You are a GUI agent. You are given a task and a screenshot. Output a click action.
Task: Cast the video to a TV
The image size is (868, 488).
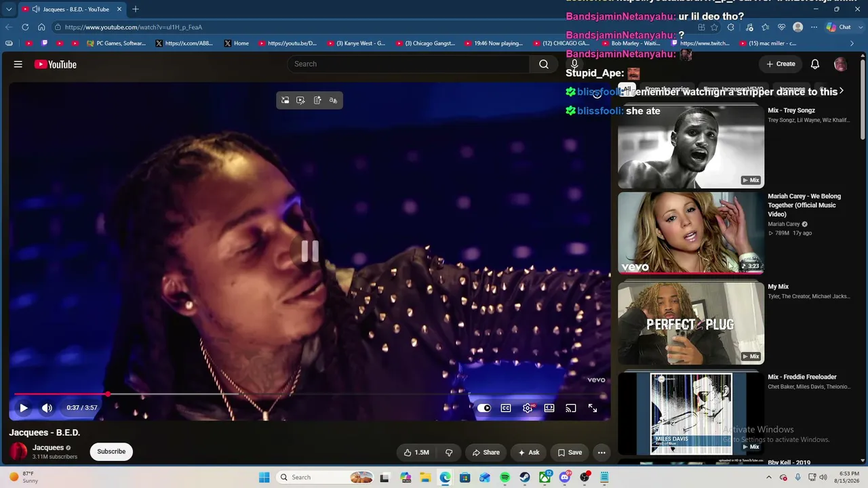tap(571, 408)
